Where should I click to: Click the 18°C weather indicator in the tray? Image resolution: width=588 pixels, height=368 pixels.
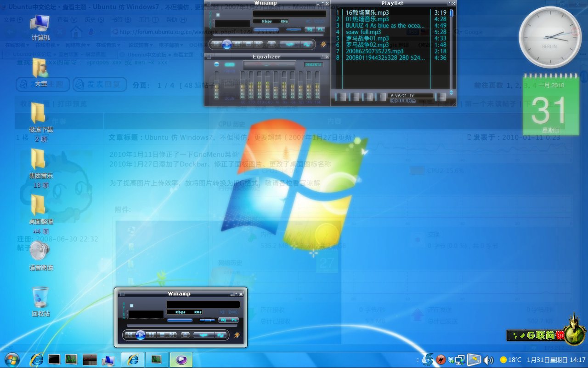click(510, 360)
